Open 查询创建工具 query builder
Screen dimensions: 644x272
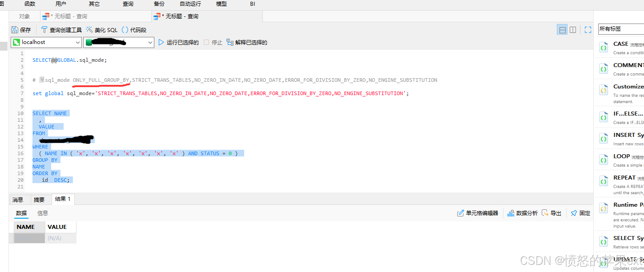point(61,30)
